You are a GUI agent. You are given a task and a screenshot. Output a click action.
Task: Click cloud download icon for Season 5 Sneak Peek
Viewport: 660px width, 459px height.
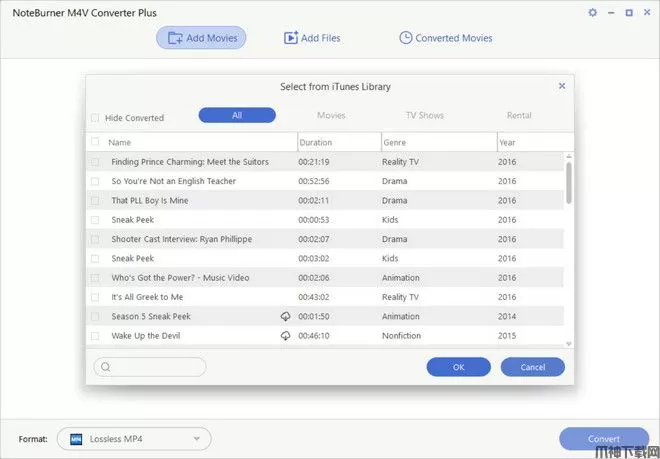285,316
